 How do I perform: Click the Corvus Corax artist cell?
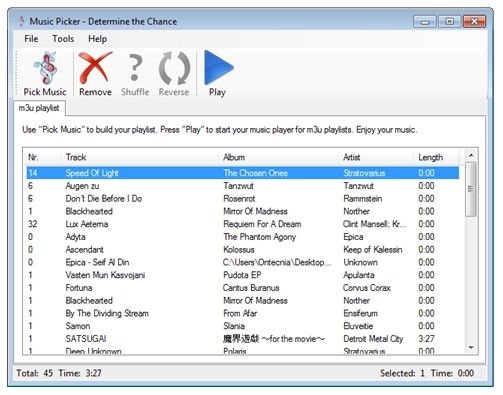tap(367, 288)
